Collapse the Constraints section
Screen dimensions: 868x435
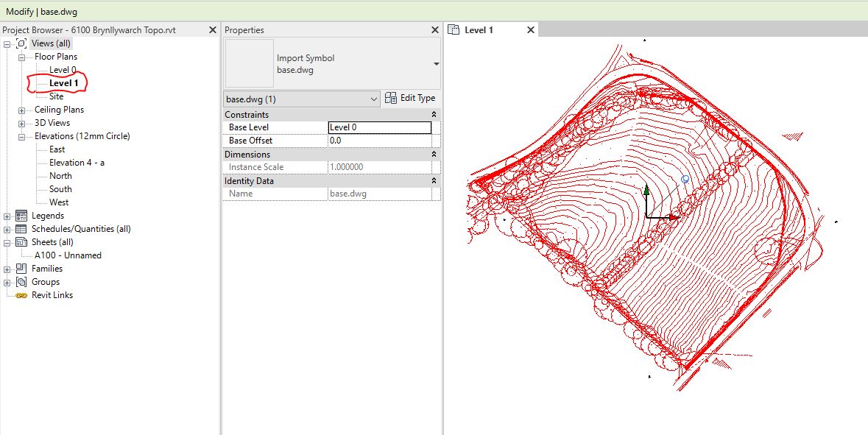pyautogui.click(x=434, y=115)
